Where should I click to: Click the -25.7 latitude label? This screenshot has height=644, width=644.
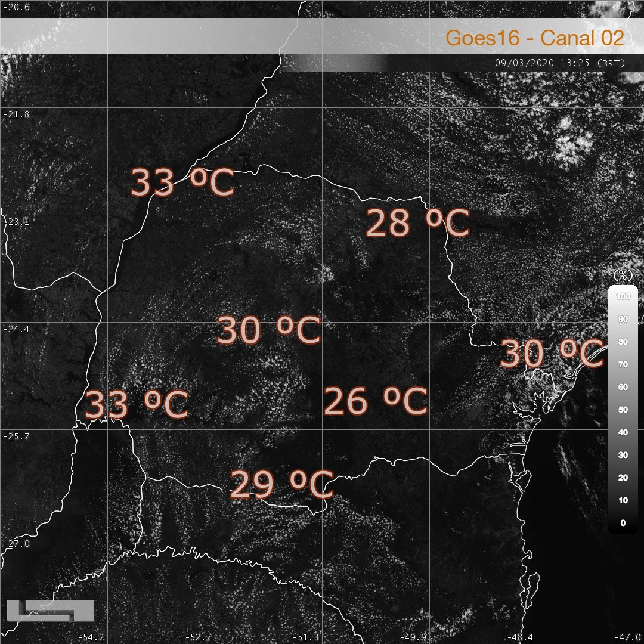pos(17,436)
